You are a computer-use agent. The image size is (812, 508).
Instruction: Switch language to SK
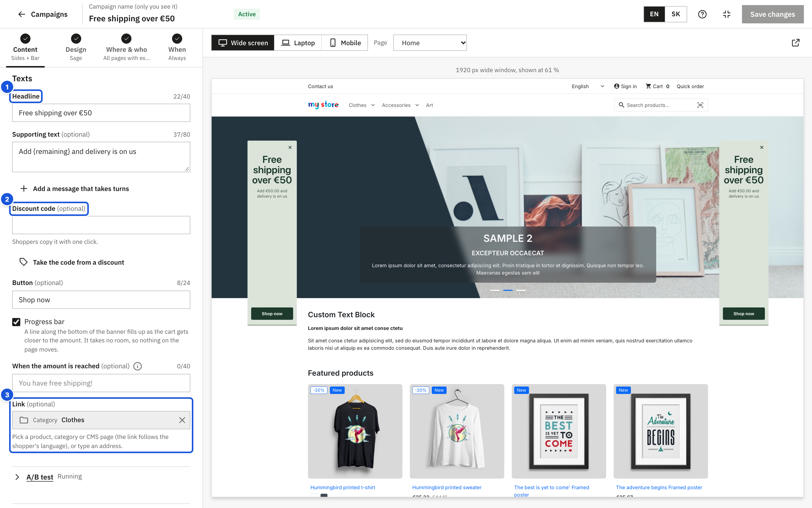(676, 14)
